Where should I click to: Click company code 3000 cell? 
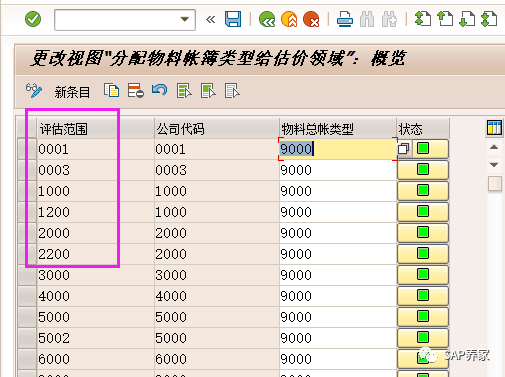[217, 275]
